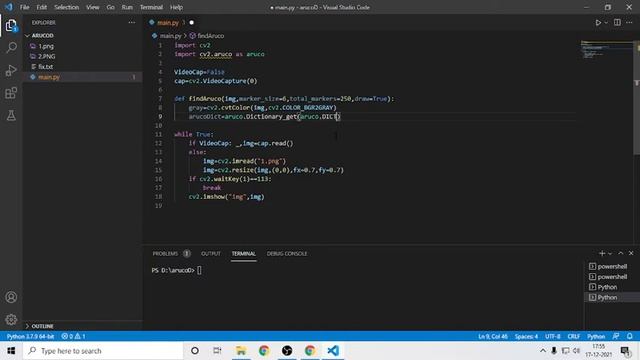Click the code minimap preview
640x360 pixels.
pos(607,50)
